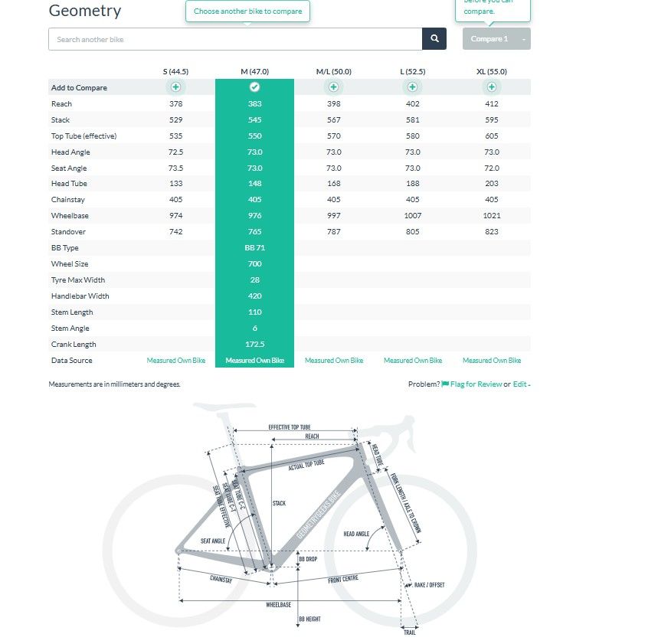The width and height of the screenshot is (658, 644).
Task: Open Measured Own Bike link for S
Action: click(x=175, y=360)
